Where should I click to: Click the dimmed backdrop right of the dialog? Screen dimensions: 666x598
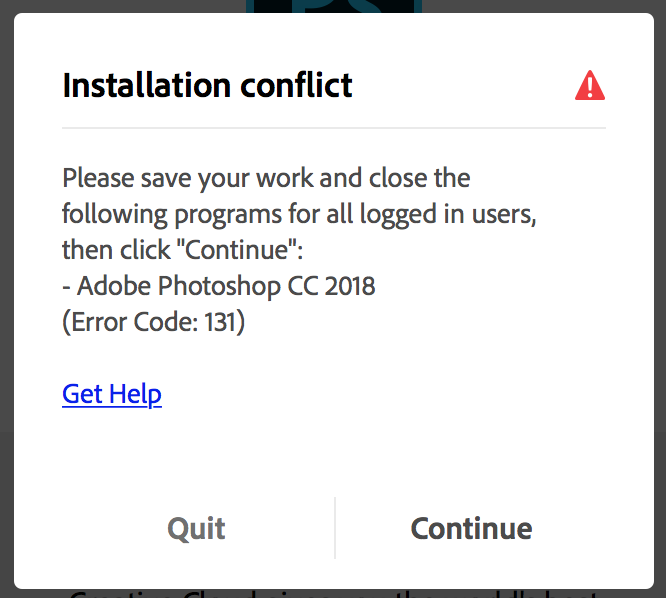(x=660, y=299)
